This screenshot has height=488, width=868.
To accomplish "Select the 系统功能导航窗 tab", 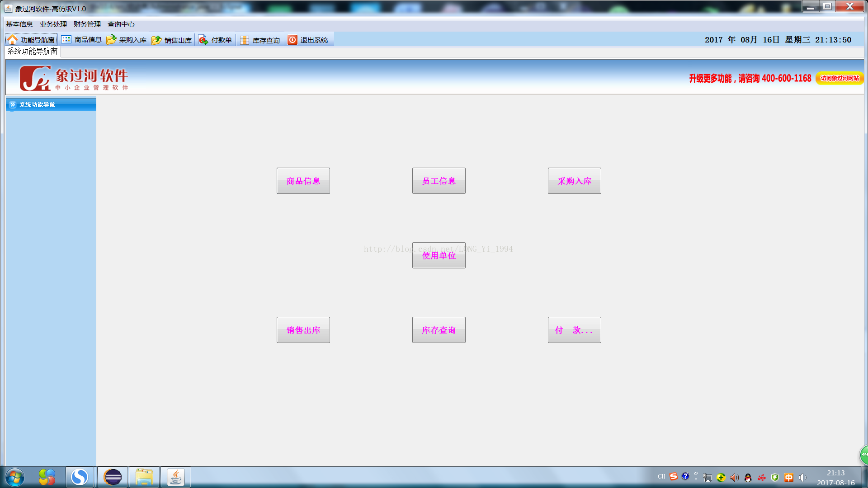I will click(x=33, y=52).
